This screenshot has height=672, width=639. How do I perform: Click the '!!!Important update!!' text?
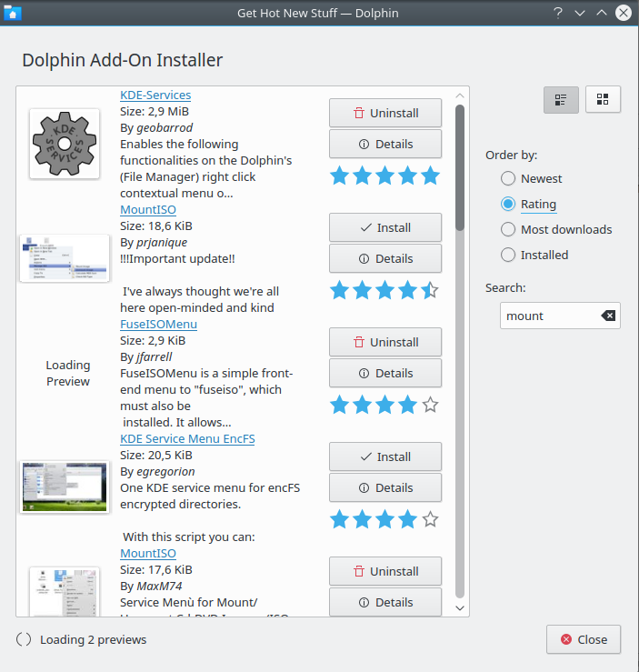click(178, 259)
